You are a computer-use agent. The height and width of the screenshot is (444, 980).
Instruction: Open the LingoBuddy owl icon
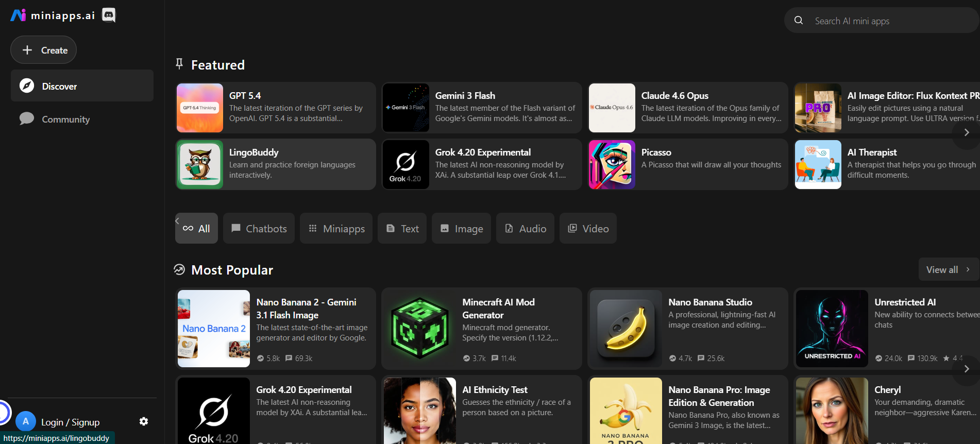[200, 164]
